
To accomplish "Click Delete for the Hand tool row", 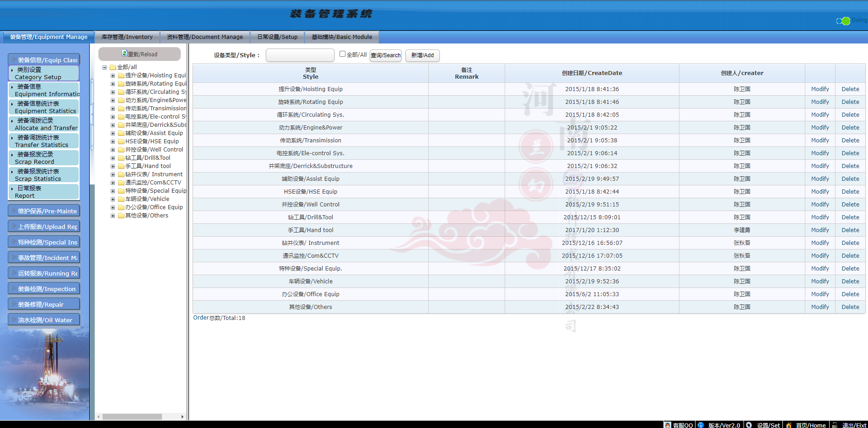I will click(850, 230).
